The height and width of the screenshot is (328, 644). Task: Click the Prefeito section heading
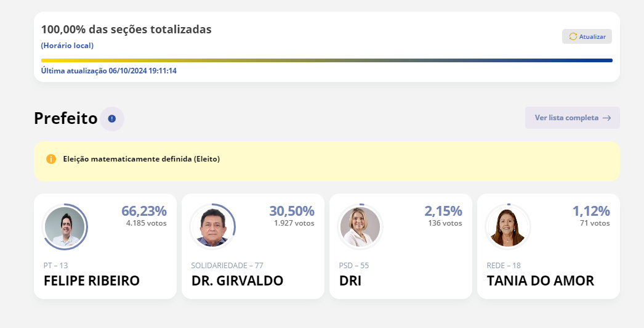point(66,118)
